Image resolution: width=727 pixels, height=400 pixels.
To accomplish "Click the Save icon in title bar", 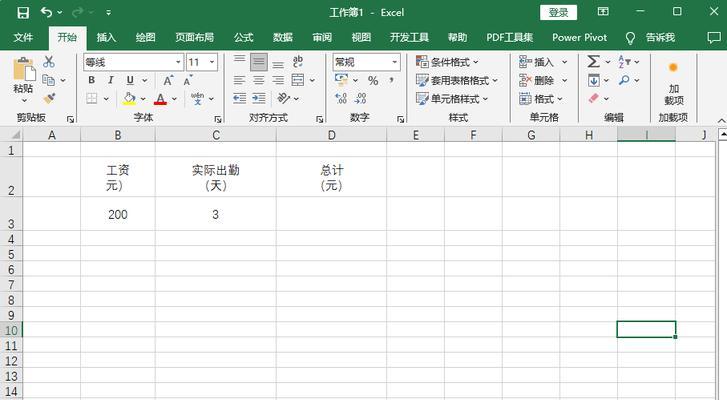I will [x=23, y=13].
